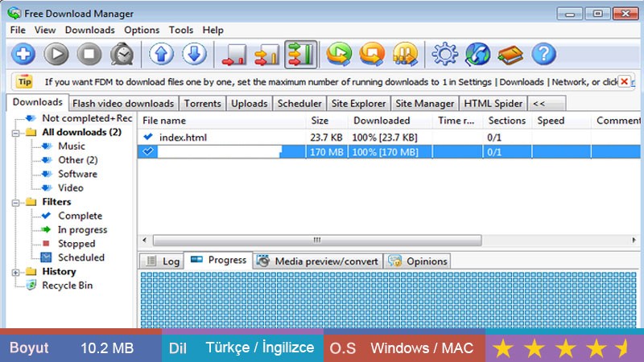Click the scrollbar left arrow in list
This screenshot has width=644, height=362.
pyautogui.click(x=144, y=240)
